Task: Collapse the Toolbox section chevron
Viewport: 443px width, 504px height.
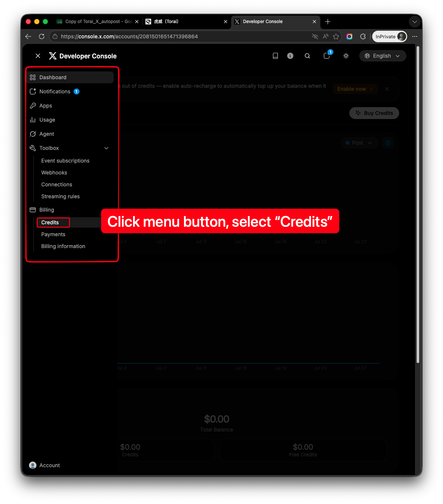Action: pos(106,148)
